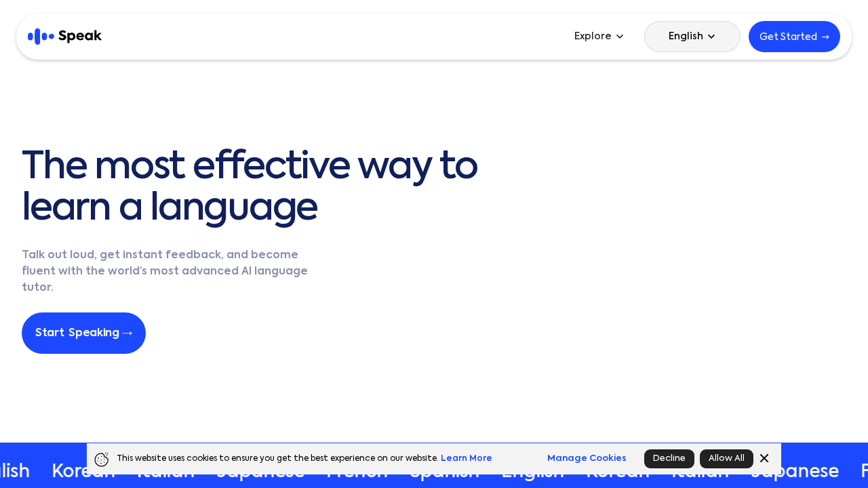Screen dimensions: 868x488
Task: Decline website cookies
Action: [669, 458]
